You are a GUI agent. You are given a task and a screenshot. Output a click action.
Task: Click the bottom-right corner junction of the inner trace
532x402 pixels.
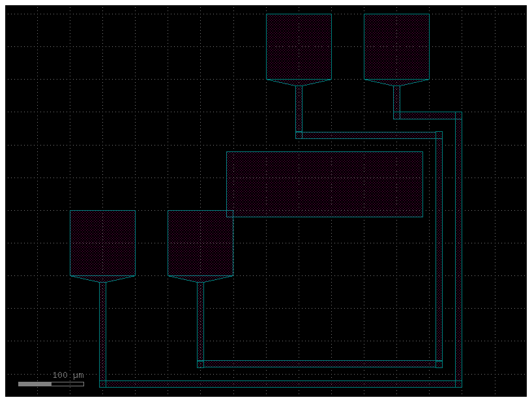click(x=439, y=364)
